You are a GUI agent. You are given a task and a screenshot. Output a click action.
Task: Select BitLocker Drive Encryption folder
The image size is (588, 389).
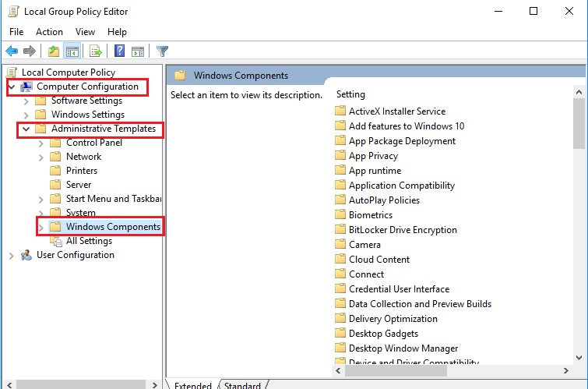[403, 230]
